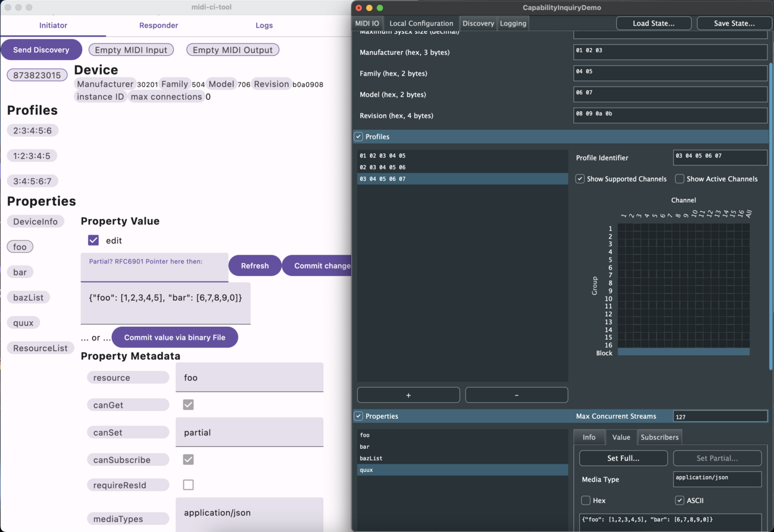Select the bazList property chip

[29, 298]
